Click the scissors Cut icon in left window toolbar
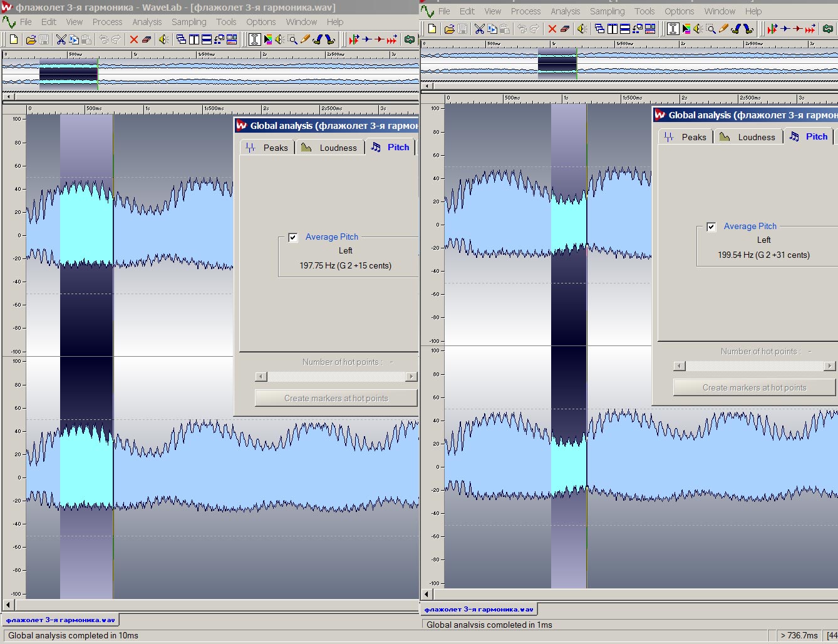 61,39
